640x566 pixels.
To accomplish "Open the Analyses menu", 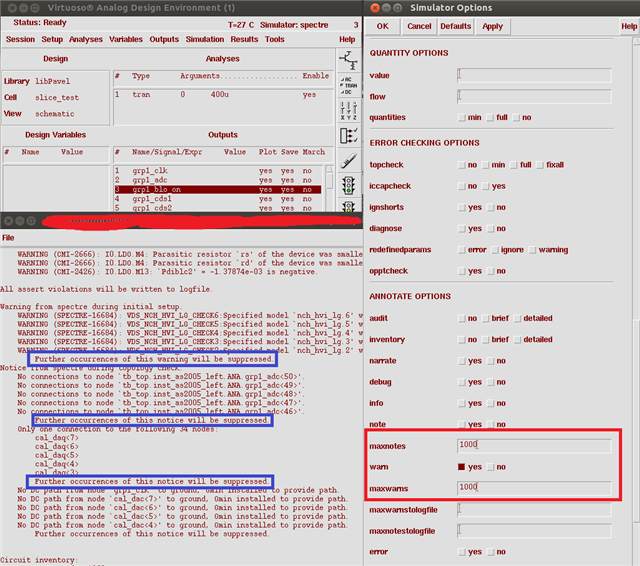I will (x=84, y=40).
